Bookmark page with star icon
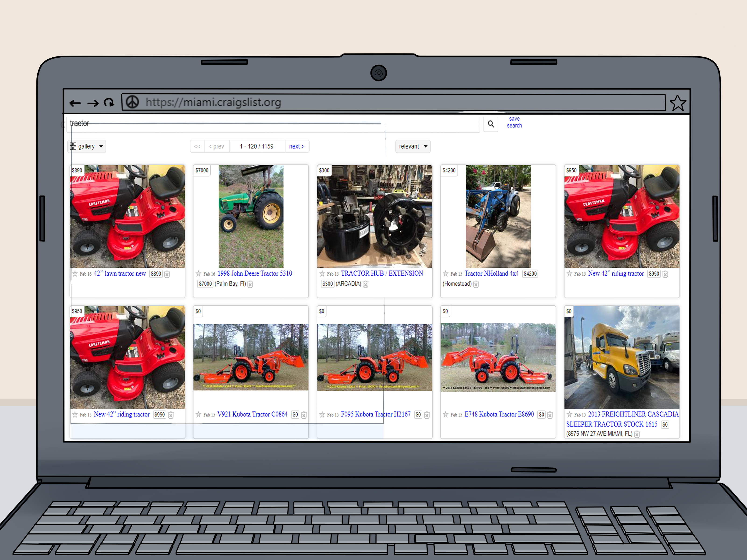Viewport: 747px width, 560px height. [678, 103]
